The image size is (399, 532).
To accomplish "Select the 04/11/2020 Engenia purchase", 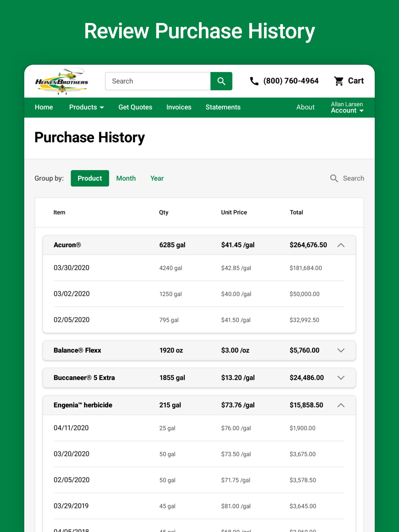I will pos(199,428).
